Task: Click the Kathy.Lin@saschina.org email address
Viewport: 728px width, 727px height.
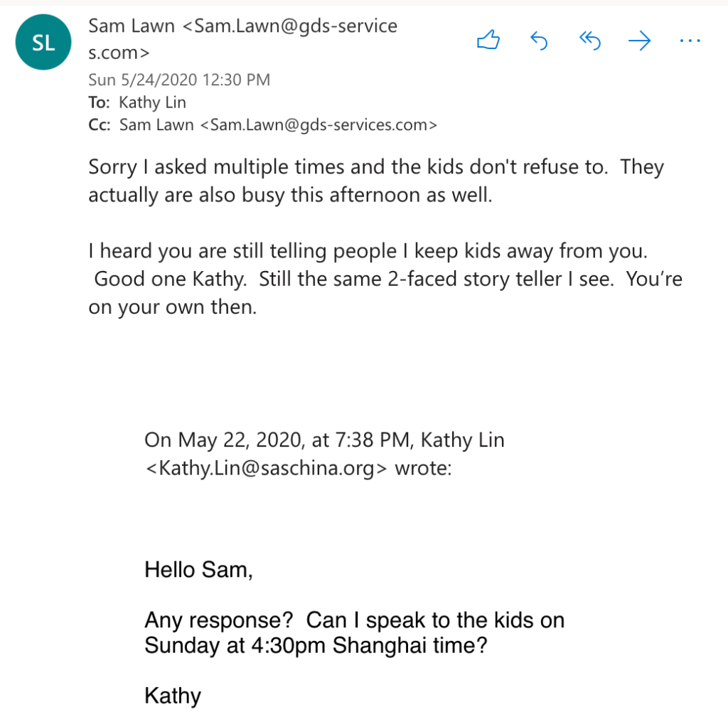Action: 267,469
